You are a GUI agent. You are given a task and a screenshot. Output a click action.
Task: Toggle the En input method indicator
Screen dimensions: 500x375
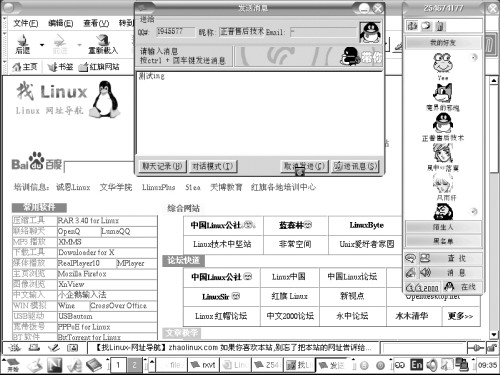click(416, 365)
